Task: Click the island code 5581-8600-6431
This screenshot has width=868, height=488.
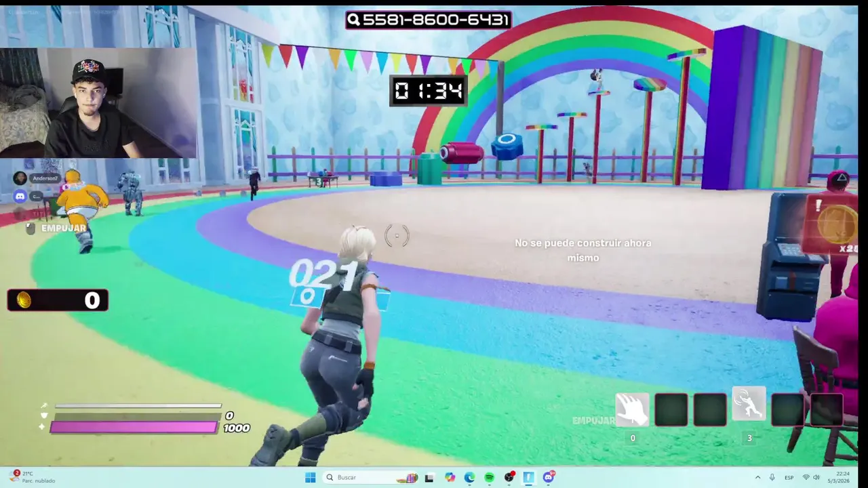Action: click(x=435, y=20)
